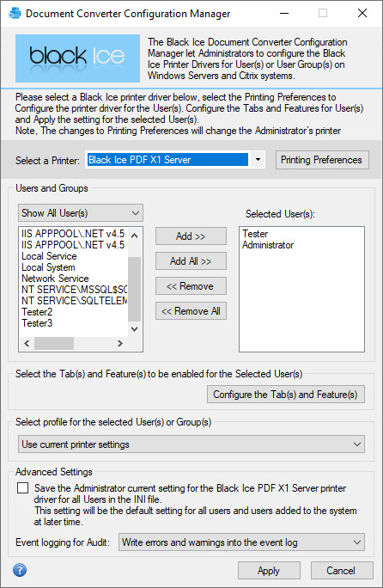Minimize the Configuration Manager window
Viewport: 383px width, 588px height.
click(284, 14)
